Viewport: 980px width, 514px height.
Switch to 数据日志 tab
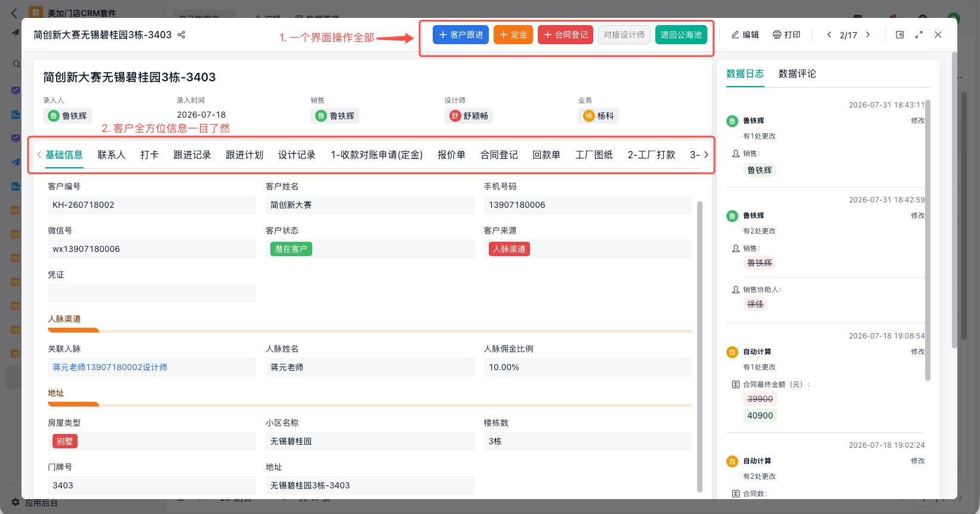(745, 73)
